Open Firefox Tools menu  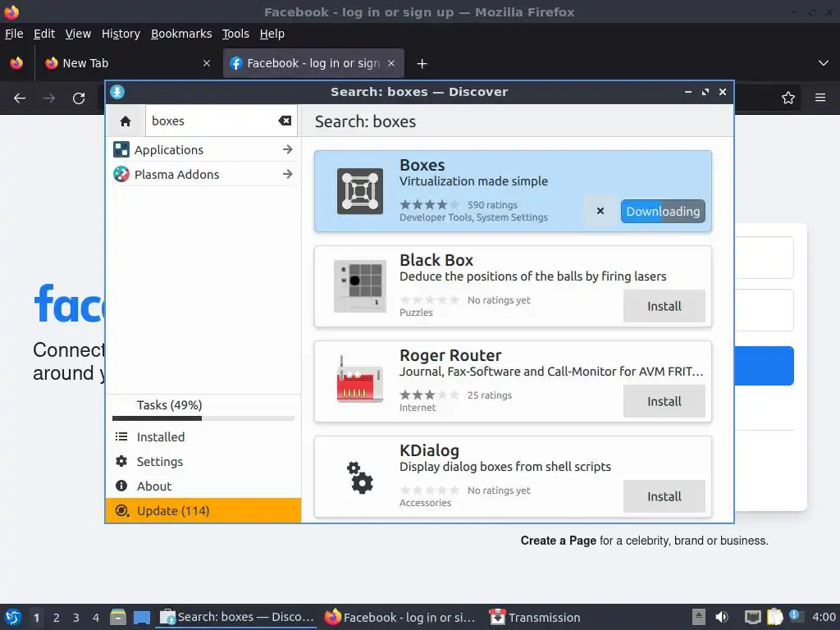(x=235, y=34)
